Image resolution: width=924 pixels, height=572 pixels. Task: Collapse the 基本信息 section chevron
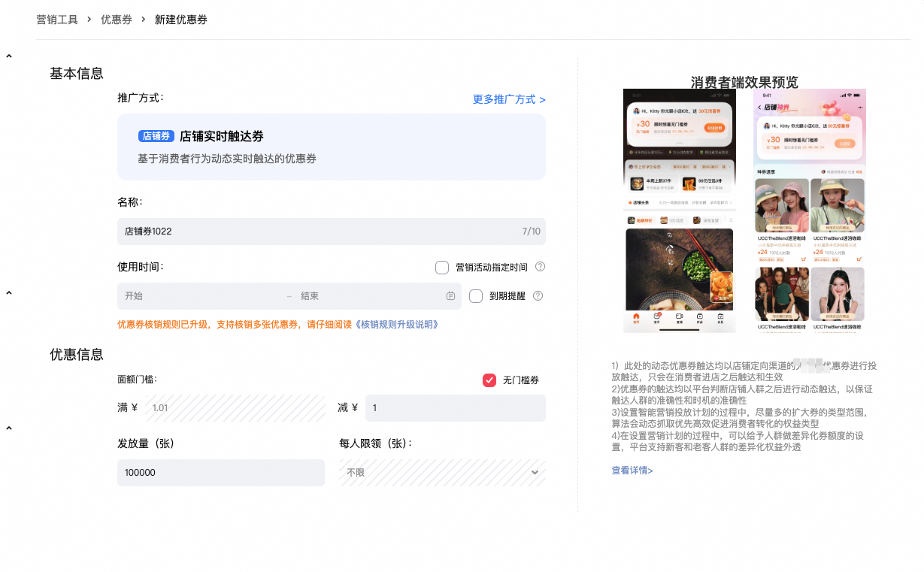pyautogui.click(x=9, y=56)
